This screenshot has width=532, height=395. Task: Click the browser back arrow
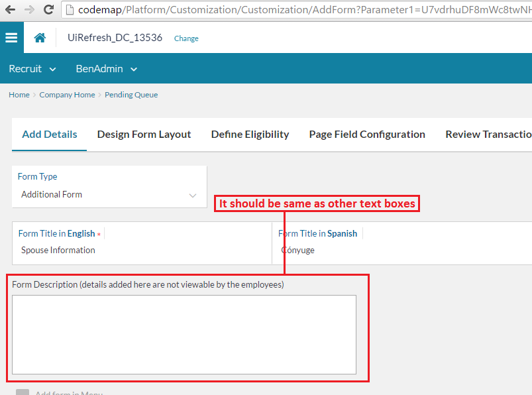click(x=10, y=10)
